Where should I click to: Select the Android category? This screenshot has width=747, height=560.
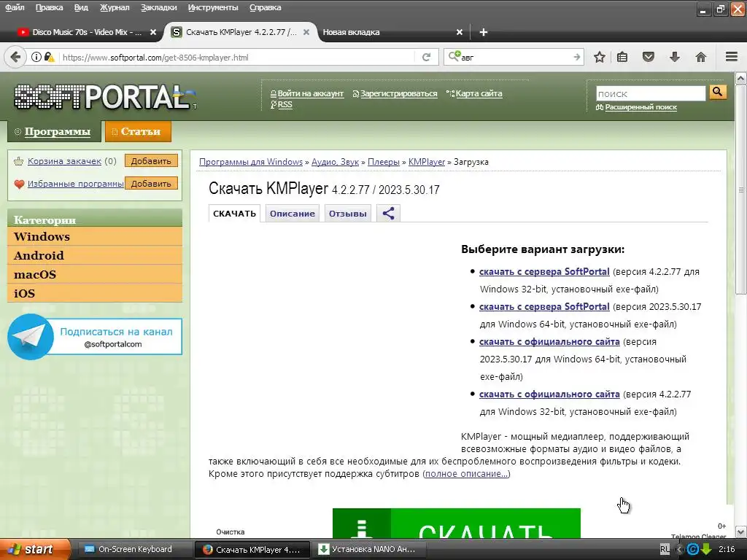pos(95,255)
